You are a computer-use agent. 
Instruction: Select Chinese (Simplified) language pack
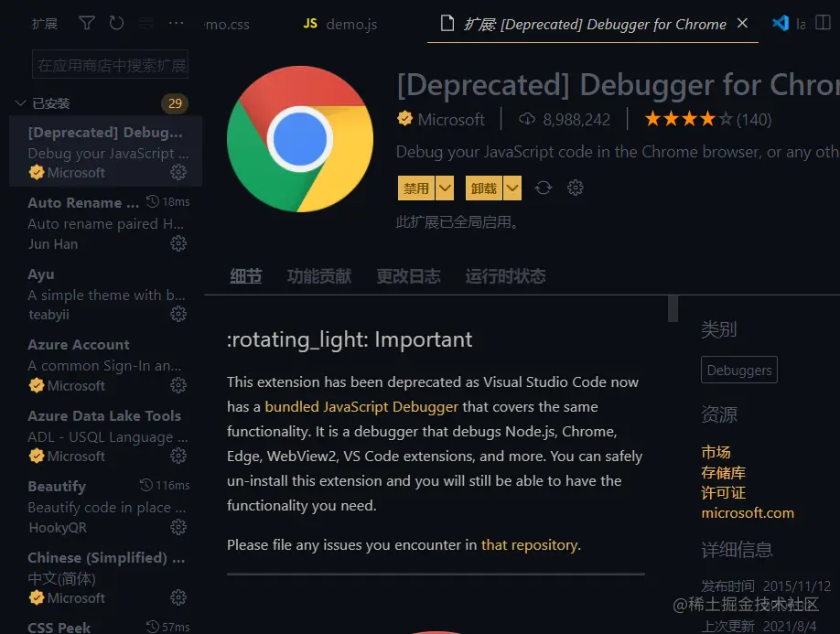[105, 577]
